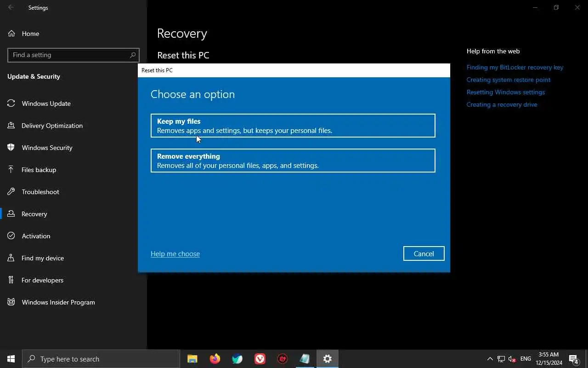Viewport: 588px width, 368px height.
Task: Cancel the Reset this PC dialog
Action: (424, 253)
